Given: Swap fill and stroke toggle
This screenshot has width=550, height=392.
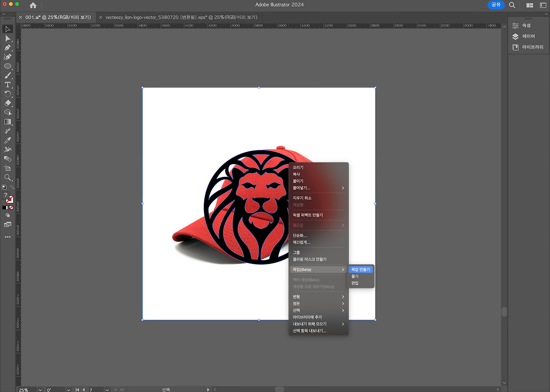Looking at the screenshot, I should pyautogui.click(x=12, y=187).
